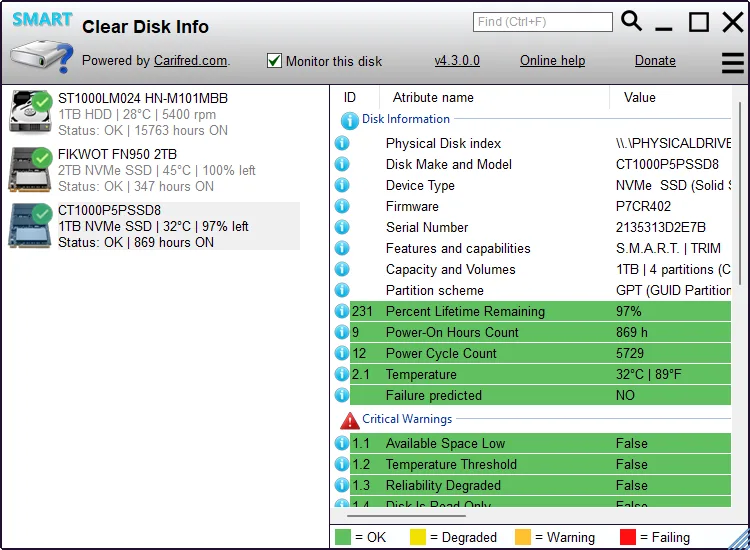
Task: Click info icon for Disk Make and Model
Action: click(342, 164)
